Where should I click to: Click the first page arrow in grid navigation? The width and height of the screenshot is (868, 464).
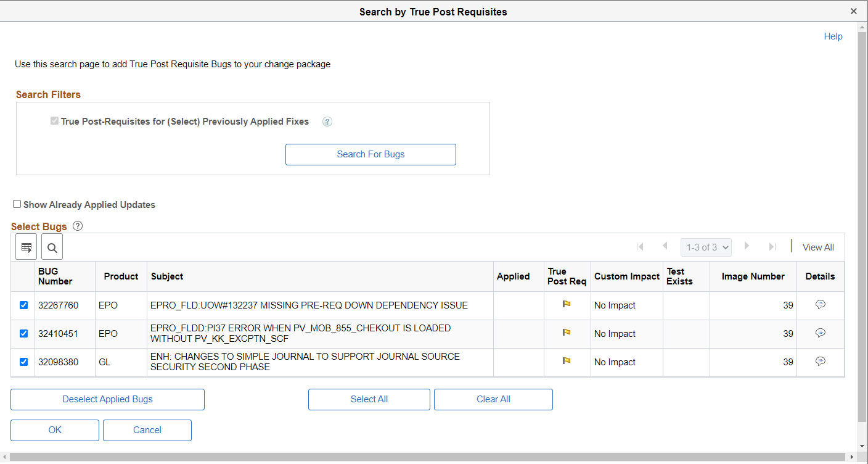click(640, 246)
